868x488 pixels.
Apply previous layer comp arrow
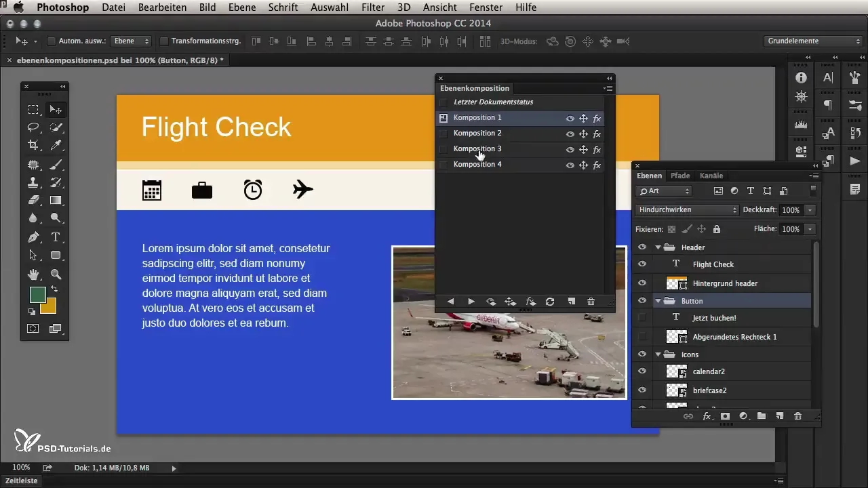pos(450,302)
